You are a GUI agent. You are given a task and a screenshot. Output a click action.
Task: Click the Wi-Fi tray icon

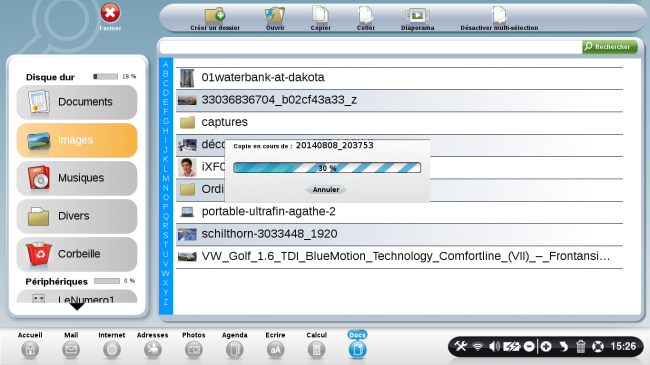tap(478, 346)
